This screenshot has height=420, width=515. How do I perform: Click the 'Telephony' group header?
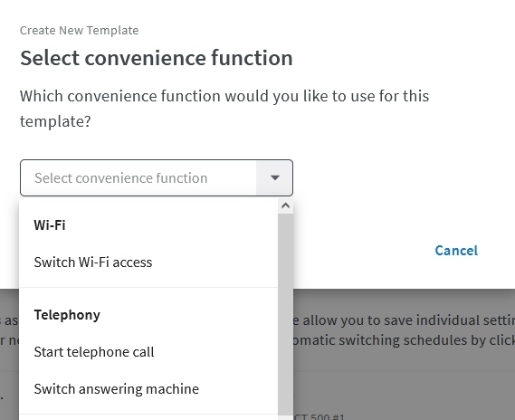tap(67, 315)
